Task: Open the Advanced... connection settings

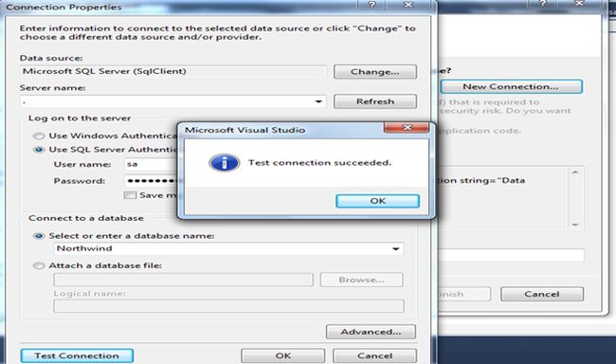Action: [371, 332]
